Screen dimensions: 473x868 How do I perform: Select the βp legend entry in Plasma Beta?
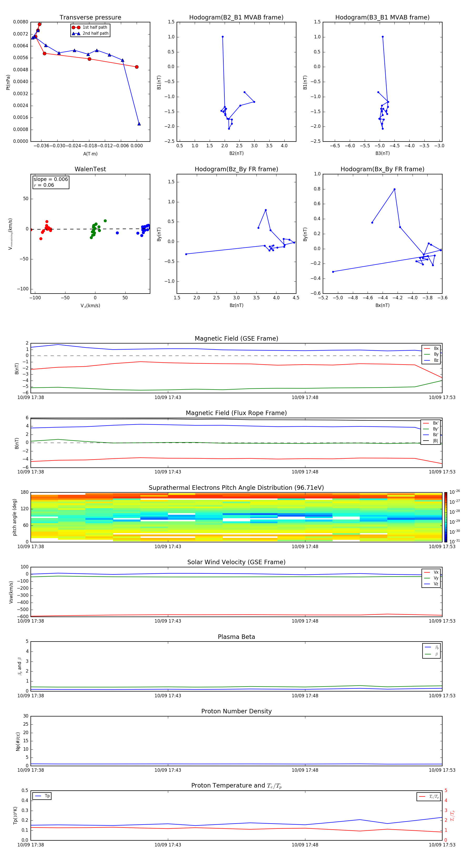(431, 647)
